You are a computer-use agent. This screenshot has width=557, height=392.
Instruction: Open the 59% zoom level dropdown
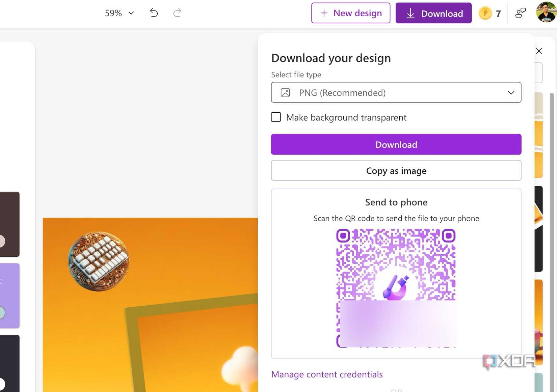point(120,13)
